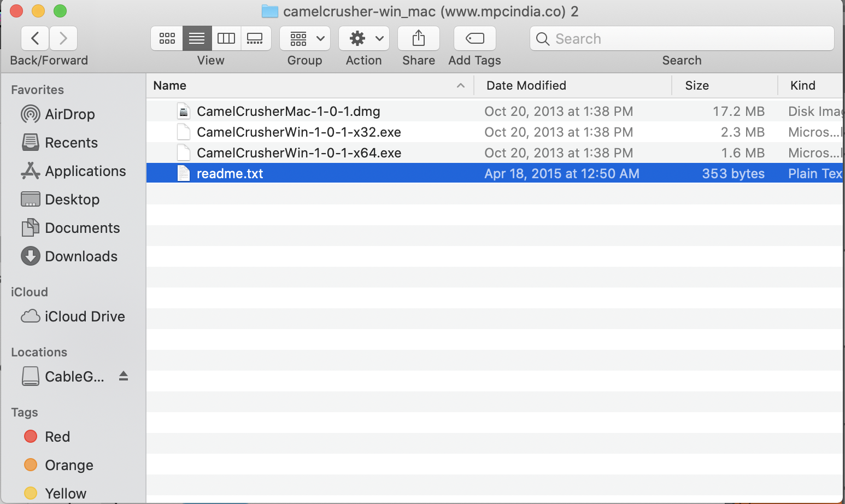The image size is (845, 504).
Task: Switch to icon view
Action: [167, 38]
